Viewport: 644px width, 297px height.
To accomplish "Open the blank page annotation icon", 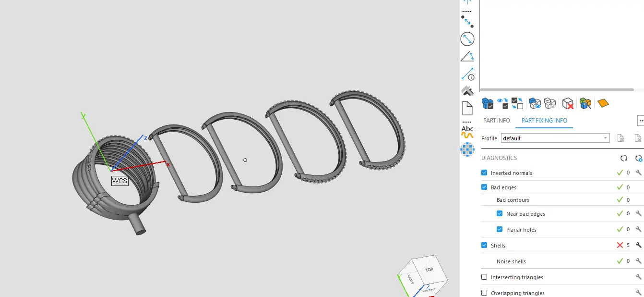I will coord(467,108).
